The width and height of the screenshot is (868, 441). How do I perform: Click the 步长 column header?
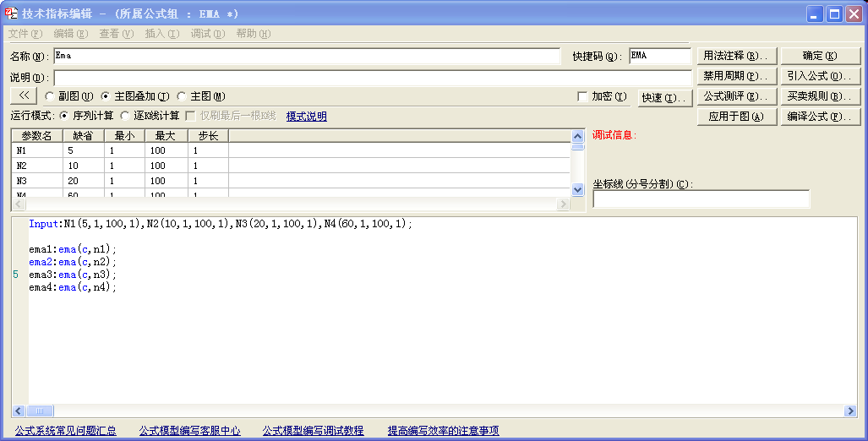click(208, 135)
